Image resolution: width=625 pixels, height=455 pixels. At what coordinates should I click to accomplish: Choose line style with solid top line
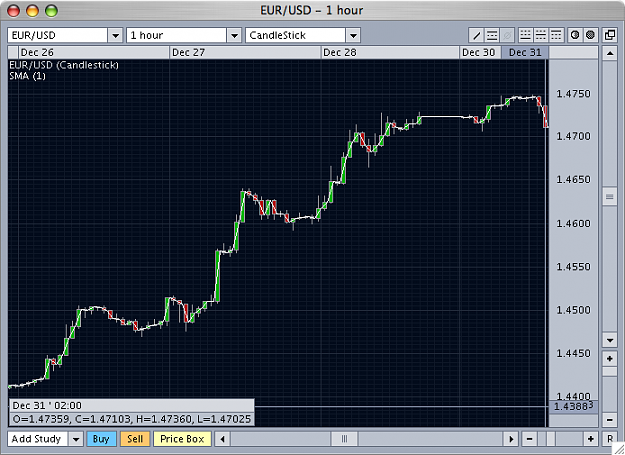(556, 35)
